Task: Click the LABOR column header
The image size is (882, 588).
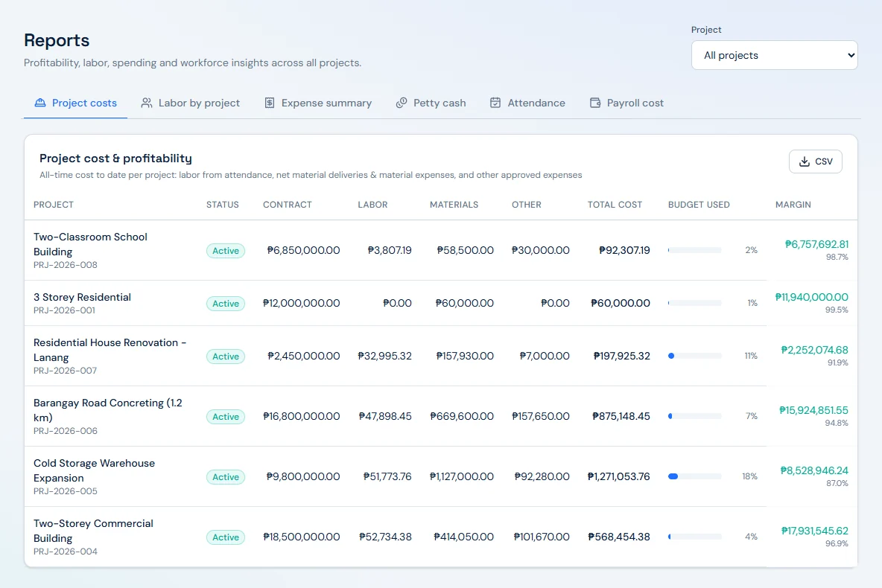Action: [x=372, y=205]
